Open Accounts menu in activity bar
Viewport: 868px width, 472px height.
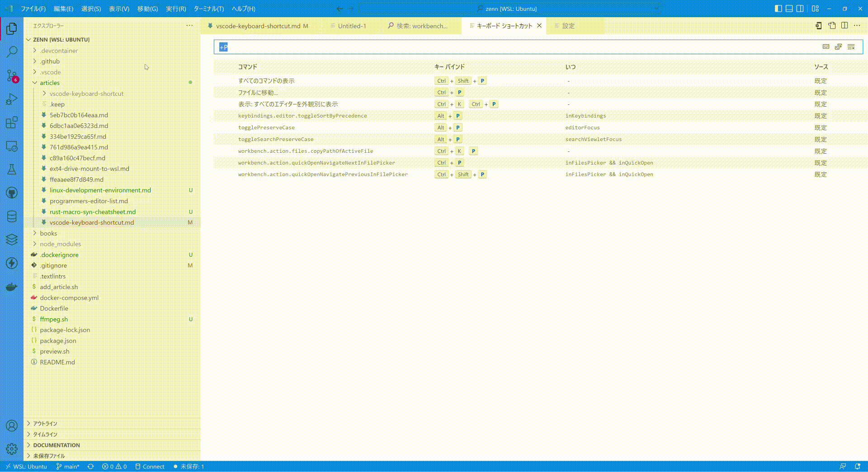(12, 425)
